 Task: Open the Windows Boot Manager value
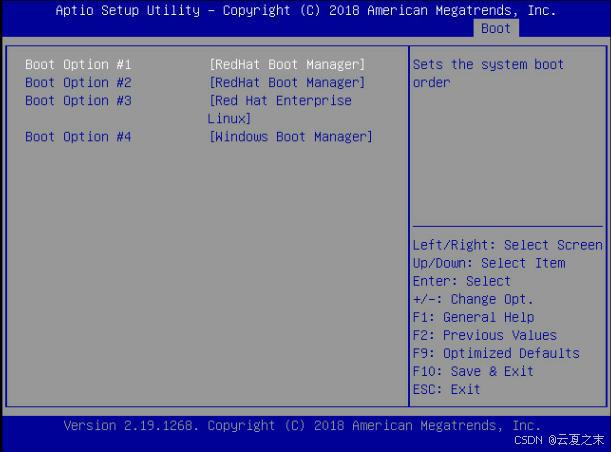pyautogui.click(x=290, y=137)
